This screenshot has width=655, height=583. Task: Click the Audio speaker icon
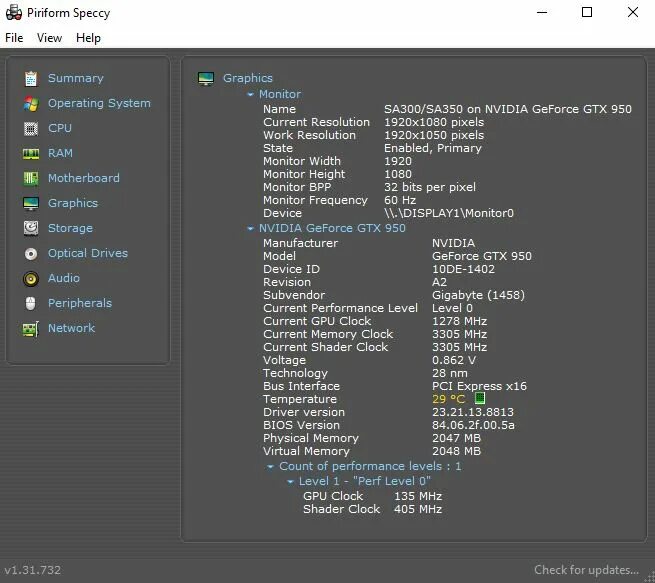31,279
